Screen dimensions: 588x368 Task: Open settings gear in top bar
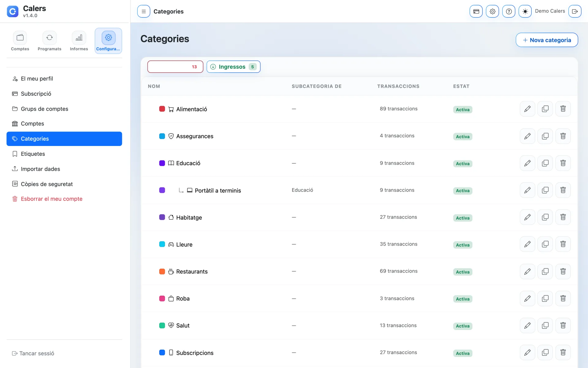point(492,11)
